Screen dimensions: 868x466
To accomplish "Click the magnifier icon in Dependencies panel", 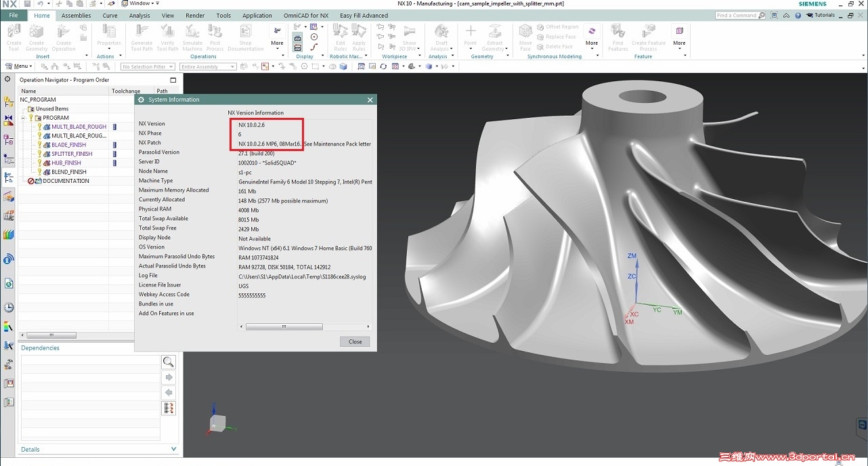I will [x=169, y=362].
